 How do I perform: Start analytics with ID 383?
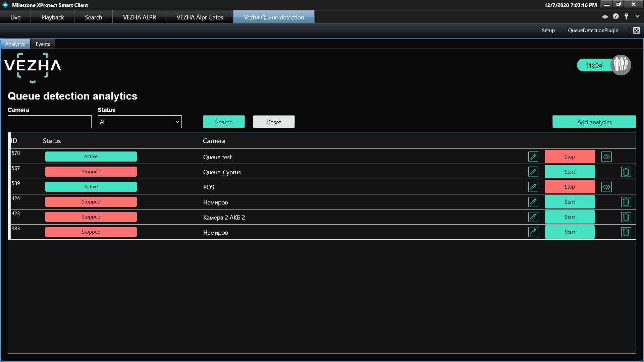(570, 232)
